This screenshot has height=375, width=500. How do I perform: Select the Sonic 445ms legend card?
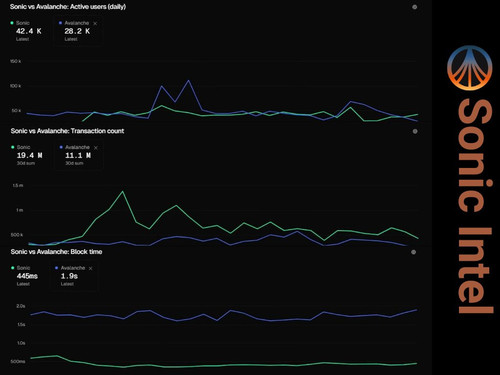tap(27, 276)
